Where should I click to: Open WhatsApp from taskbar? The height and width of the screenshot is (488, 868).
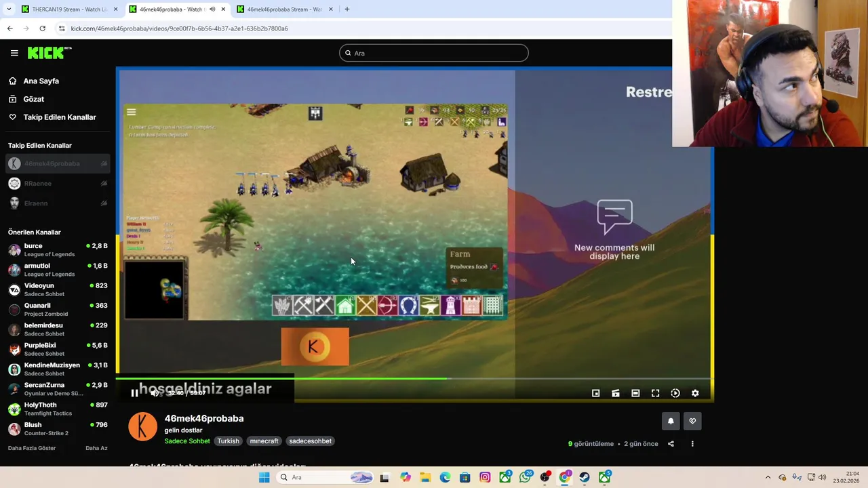point(525,477)
